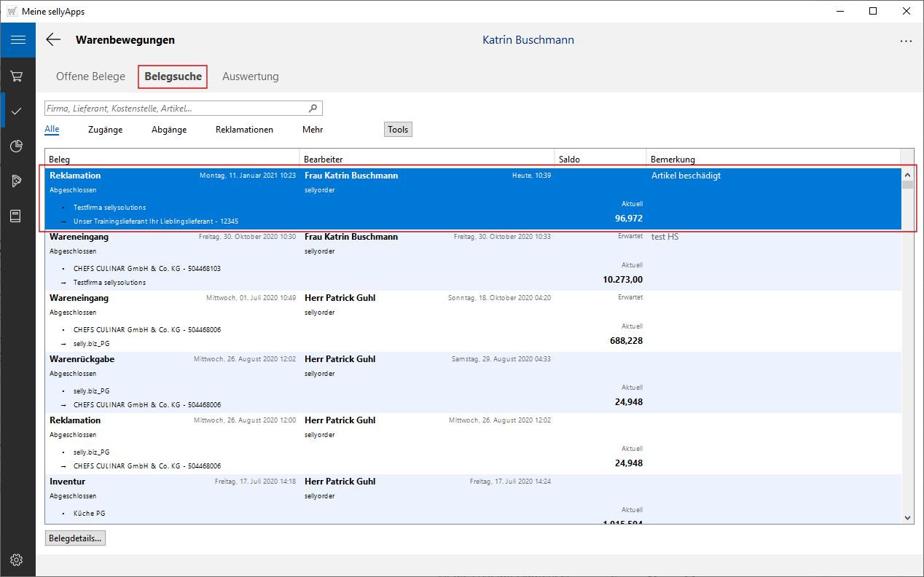The width and height of the screenshot is (924, 577).
Task: Click the play-list sidebar icon
Action: pyautogui.click(x=17, y=181)
